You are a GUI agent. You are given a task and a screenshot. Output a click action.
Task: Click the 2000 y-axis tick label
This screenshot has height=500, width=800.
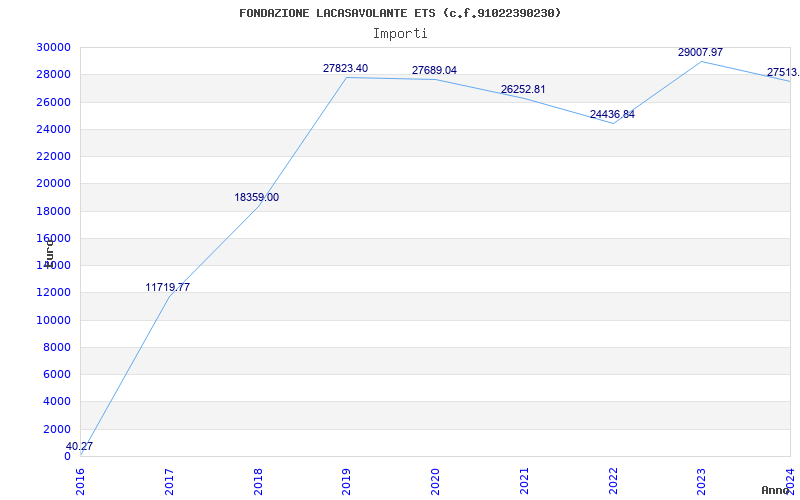tap(56, 429)
